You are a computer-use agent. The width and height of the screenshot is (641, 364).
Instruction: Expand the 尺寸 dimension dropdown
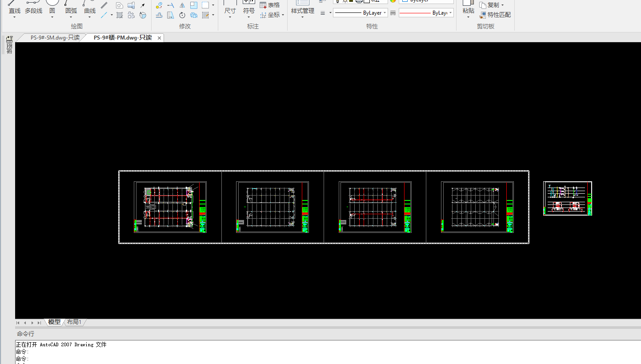click(230, 17)
